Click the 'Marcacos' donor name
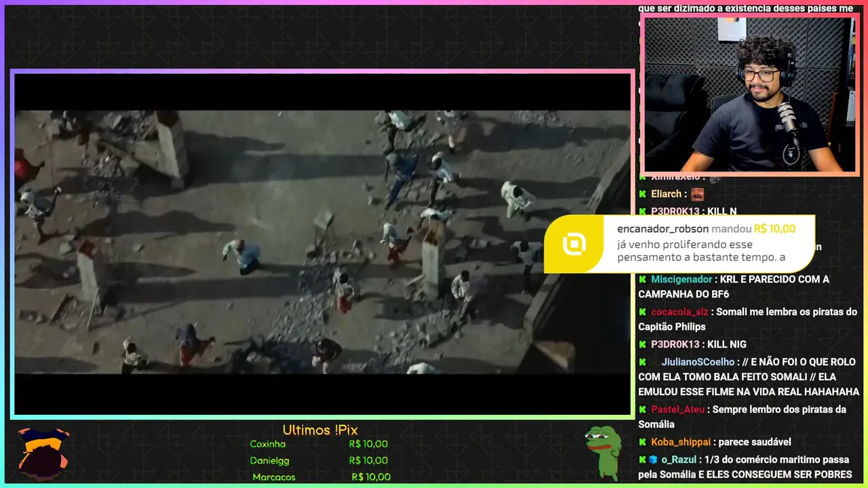The width and height of the screenshot is (868, 488). tap(274, 476)
